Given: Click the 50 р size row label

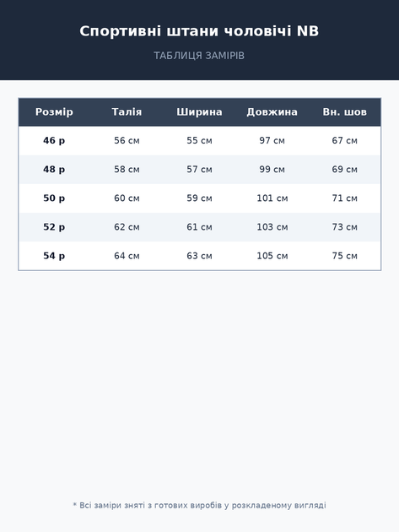Looking at the screenshot, I should [x=54, y=198].
